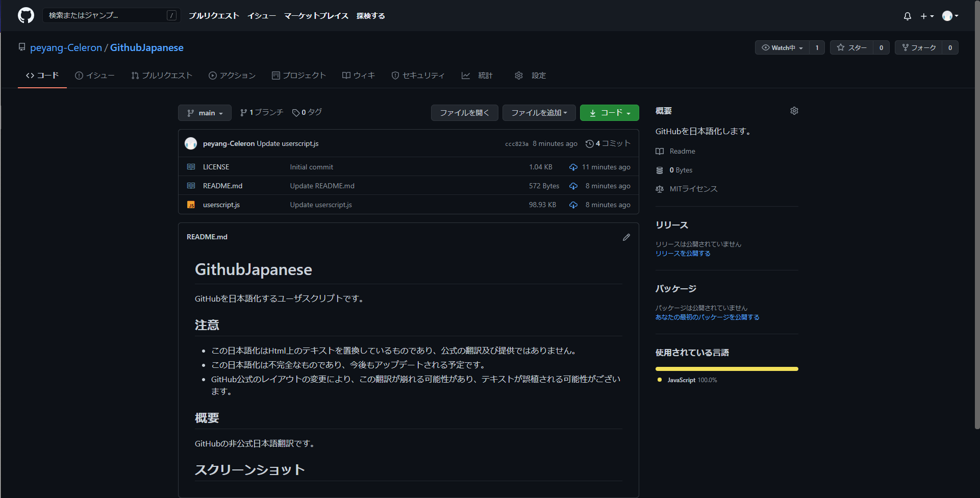The image size is (980, 498).
Task: View the 1 ブランチ list
Action: 262,112
